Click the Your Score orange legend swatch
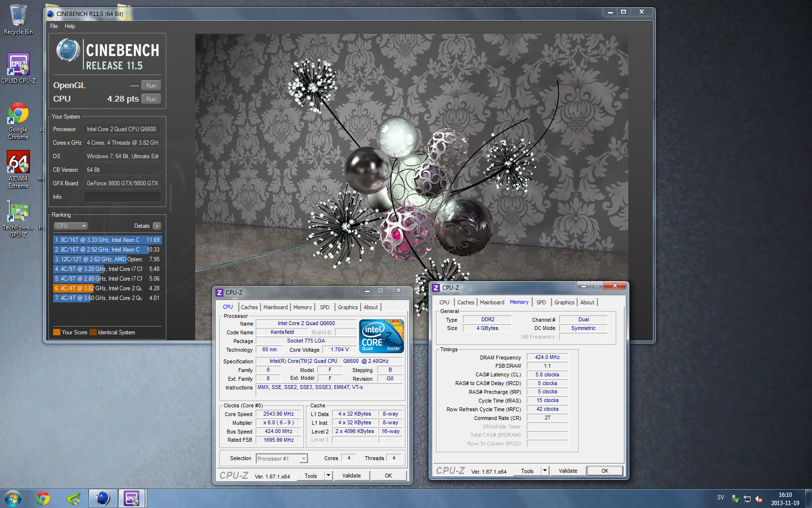 [x=57, y=332]
